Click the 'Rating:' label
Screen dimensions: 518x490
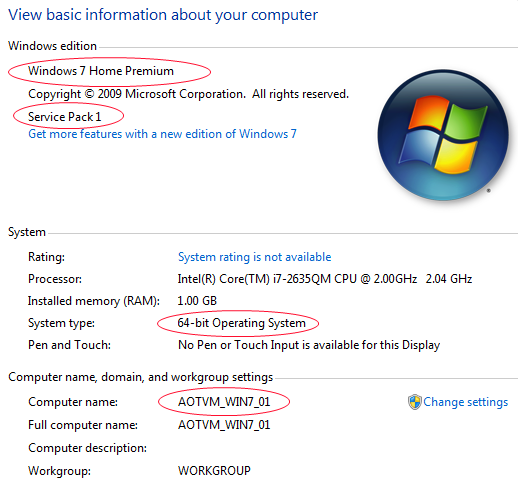46,257
